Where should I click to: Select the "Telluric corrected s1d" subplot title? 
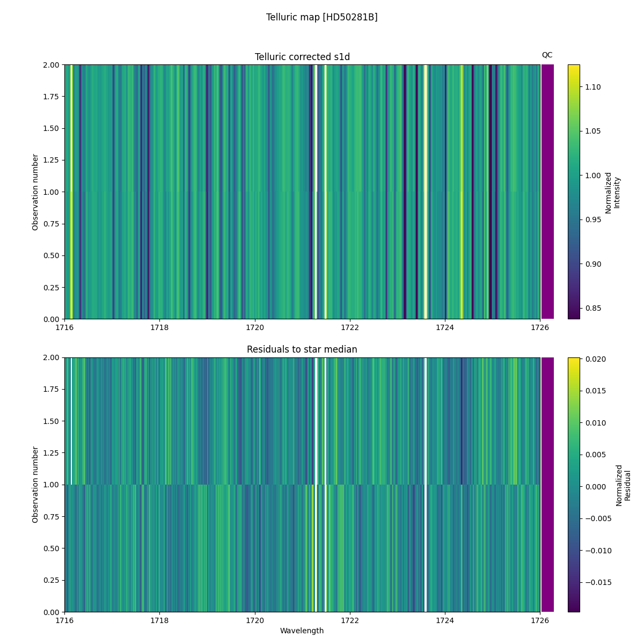click(302, 57)
